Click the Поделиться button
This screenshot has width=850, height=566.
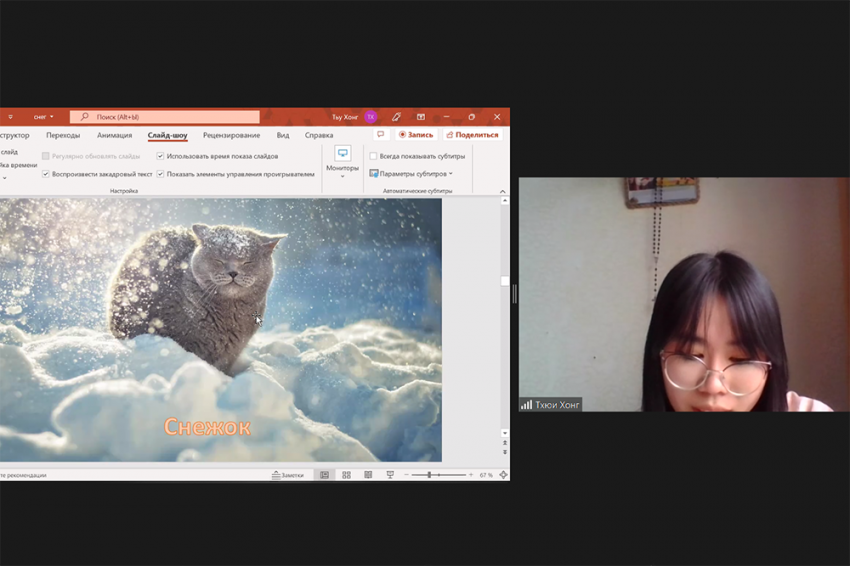point(472,135)
